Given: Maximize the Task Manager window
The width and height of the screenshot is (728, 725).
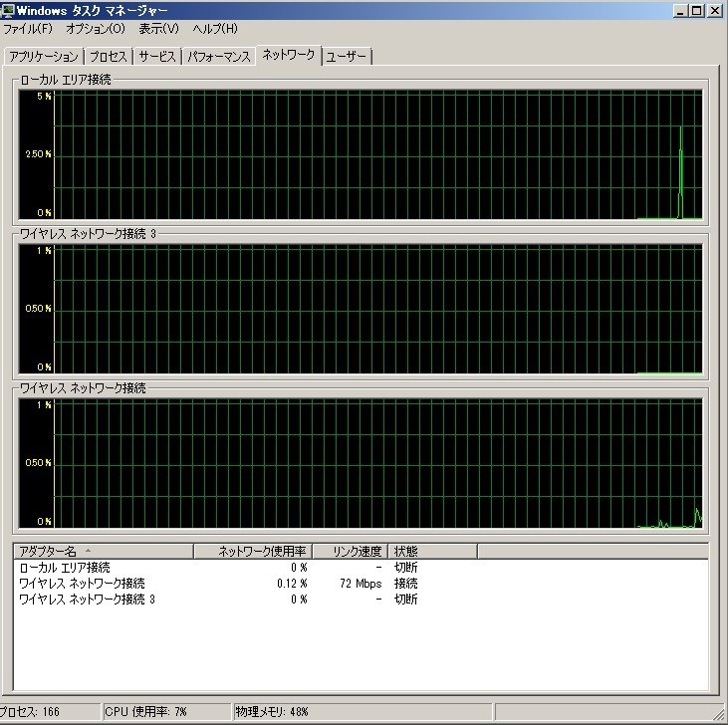Looking at the screenshot, I should 697,11.
